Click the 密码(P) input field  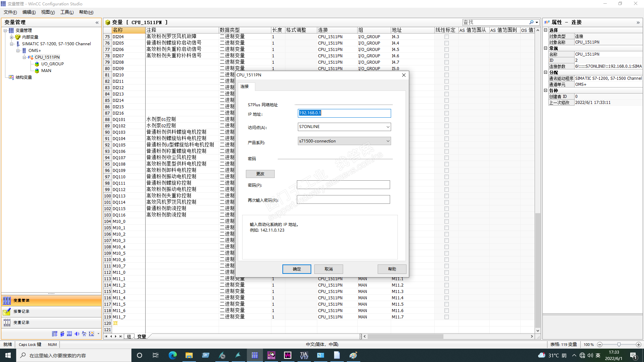click(x=343, y=185)
